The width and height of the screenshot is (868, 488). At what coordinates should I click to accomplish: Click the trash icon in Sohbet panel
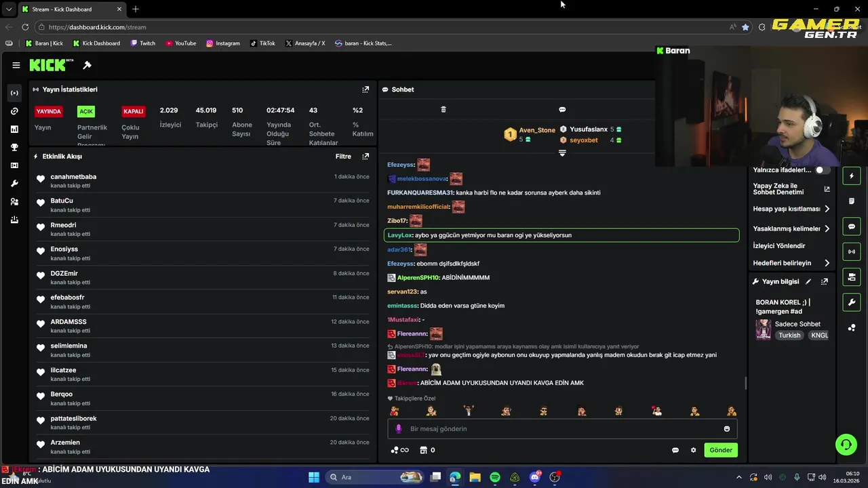443,109
